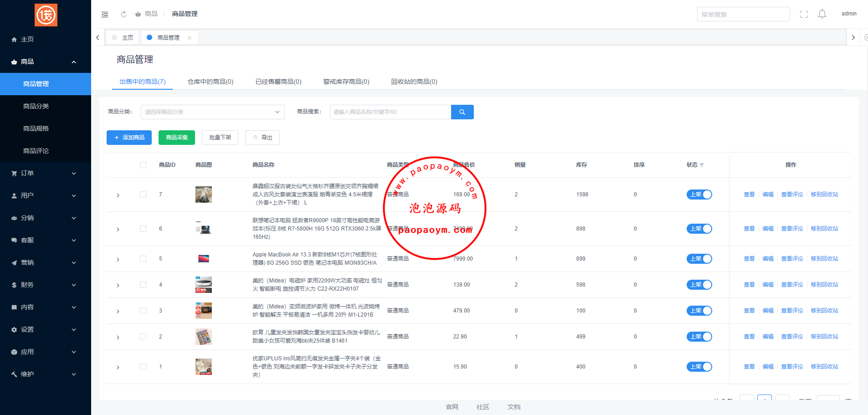
Task: Close the 商品管理 tab with its X
Action: coord(190,38)
